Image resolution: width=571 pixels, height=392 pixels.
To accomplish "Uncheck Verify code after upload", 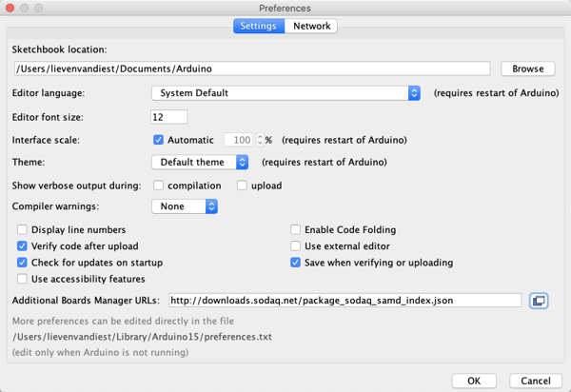I will (22, 246).
